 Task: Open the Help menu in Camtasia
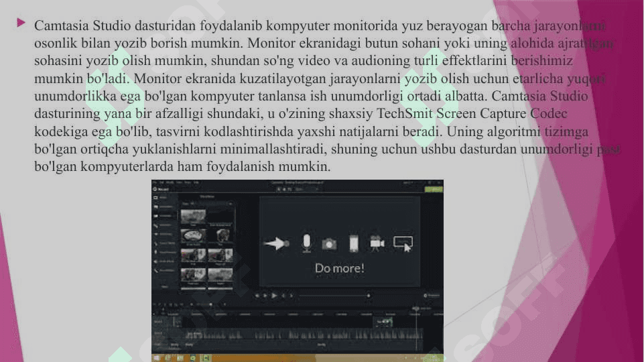pyautogui.click(x=196, y=182)
